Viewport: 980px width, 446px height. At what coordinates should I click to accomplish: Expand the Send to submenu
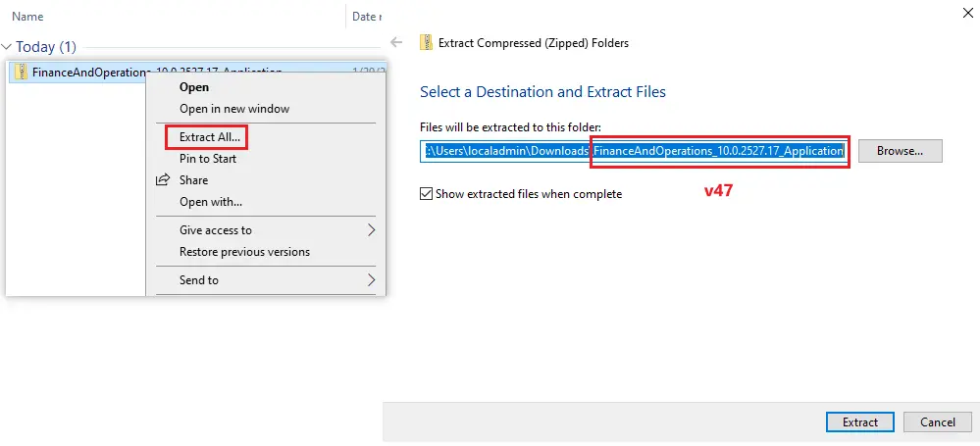click(x=371, y=279)
